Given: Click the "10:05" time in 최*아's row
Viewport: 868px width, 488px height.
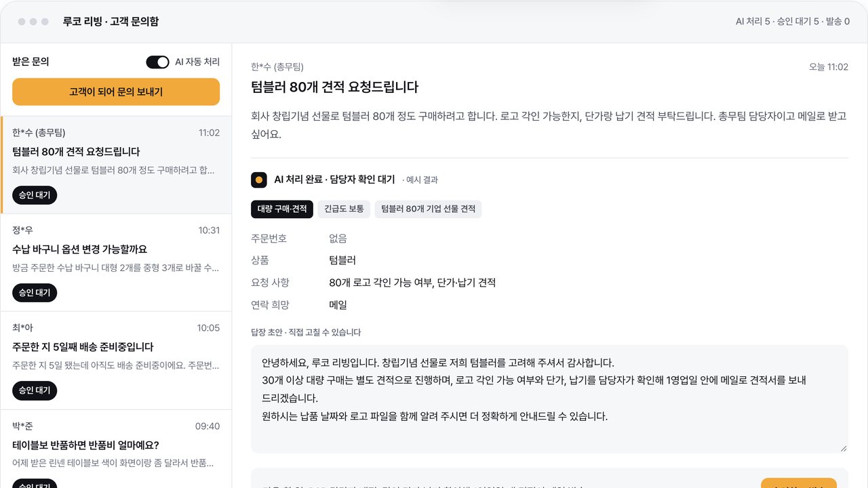Looking at the screenshot, I should (x=208, y=328).
